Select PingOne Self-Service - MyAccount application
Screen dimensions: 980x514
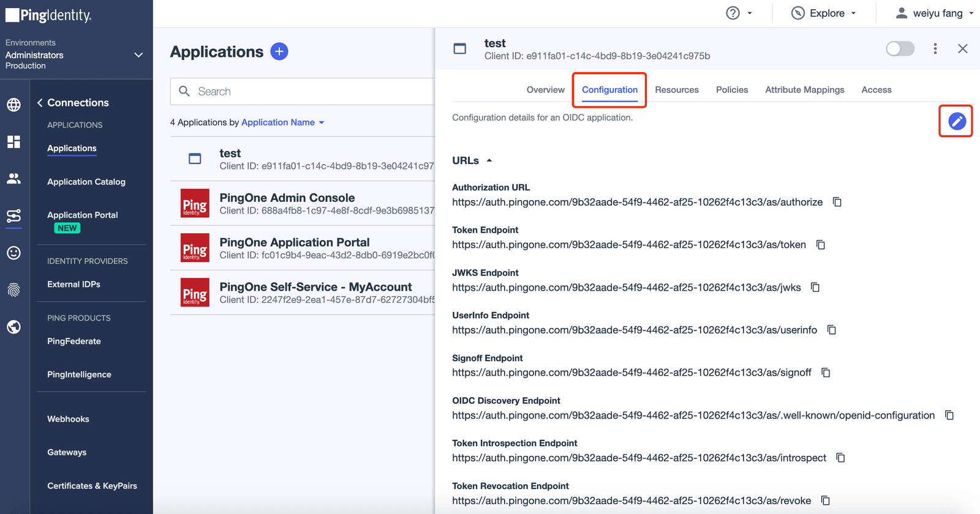coord(303,292)
